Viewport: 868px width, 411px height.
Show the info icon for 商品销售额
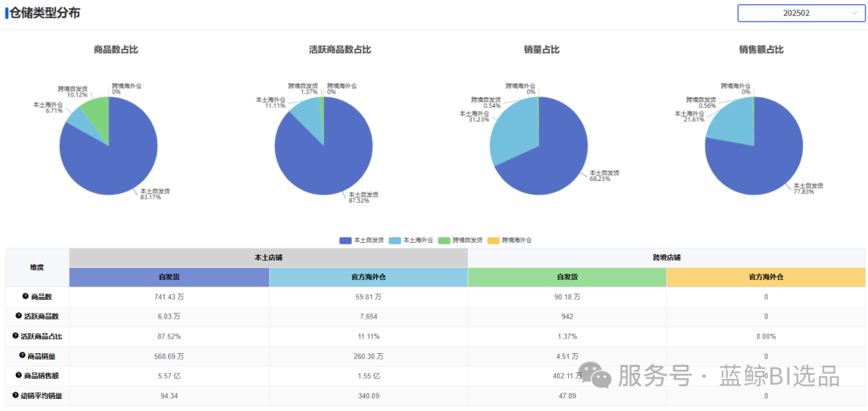pos(18,375)
